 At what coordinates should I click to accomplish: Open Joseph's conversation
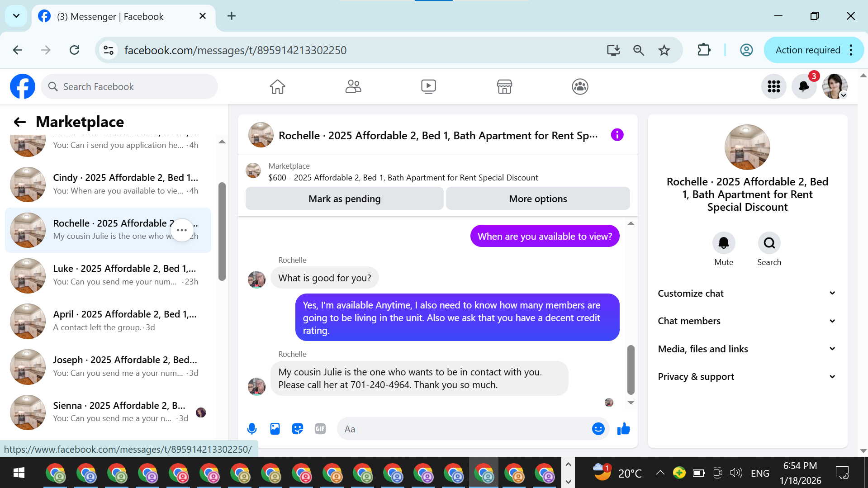click(109, 367)
